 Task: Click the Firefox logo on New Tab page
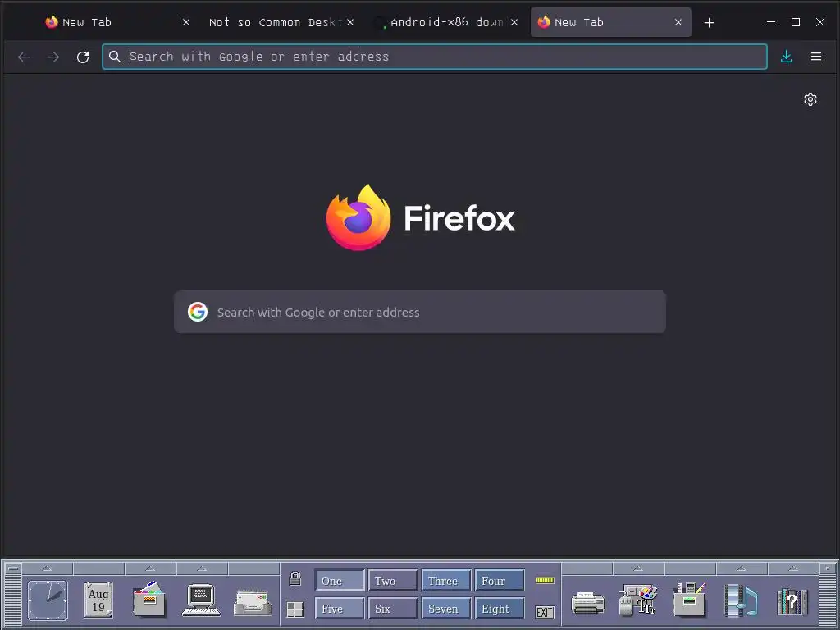[358, 217]
